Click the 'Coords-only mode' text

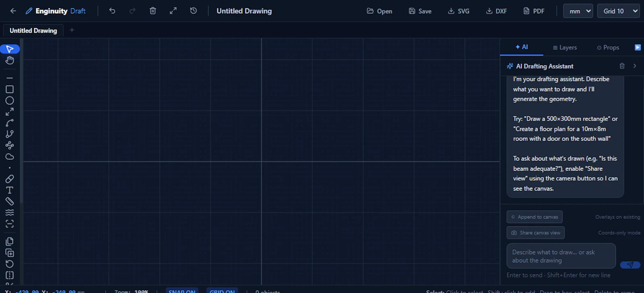click(x=619, y=233)
